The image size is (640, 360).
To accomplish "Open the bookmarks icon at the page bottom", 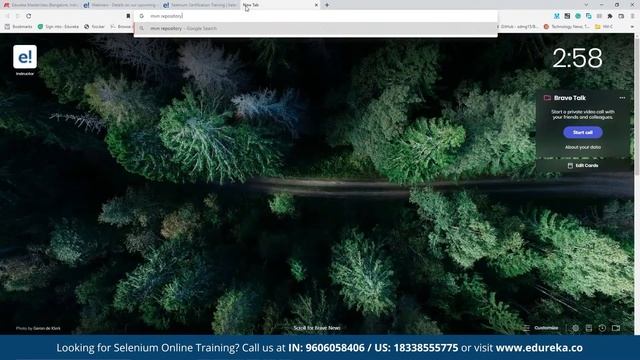I will click(589, 328).
